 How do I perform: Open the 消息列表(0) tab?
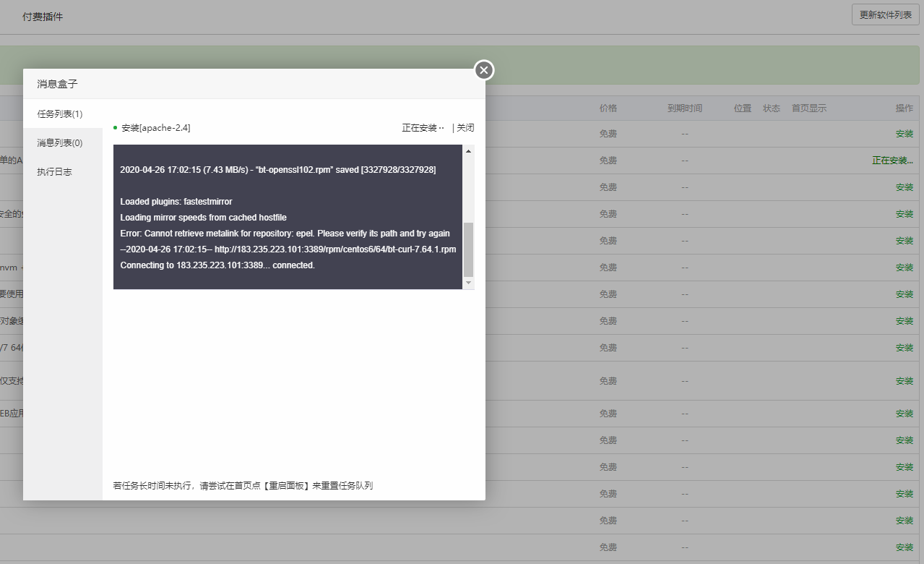pyautogui.click(x=60, y=143)
